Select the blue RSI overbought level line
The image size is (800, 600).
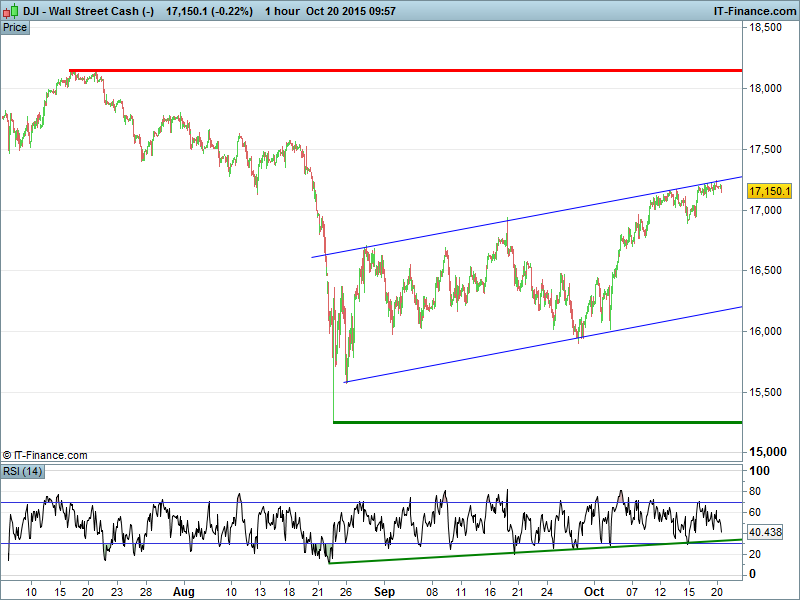pyautogui.click(x=400, y=502)
